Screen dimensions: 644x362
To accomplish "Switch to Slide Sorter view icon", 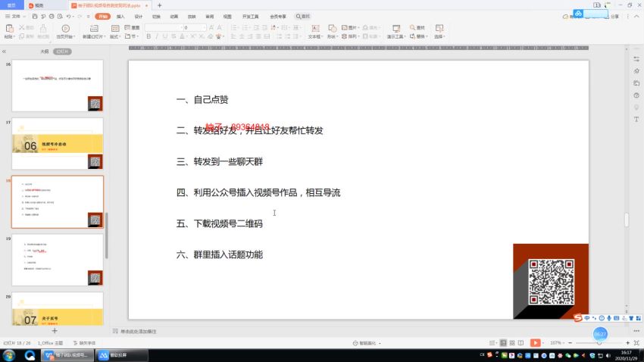I will (x=512, y=343).
